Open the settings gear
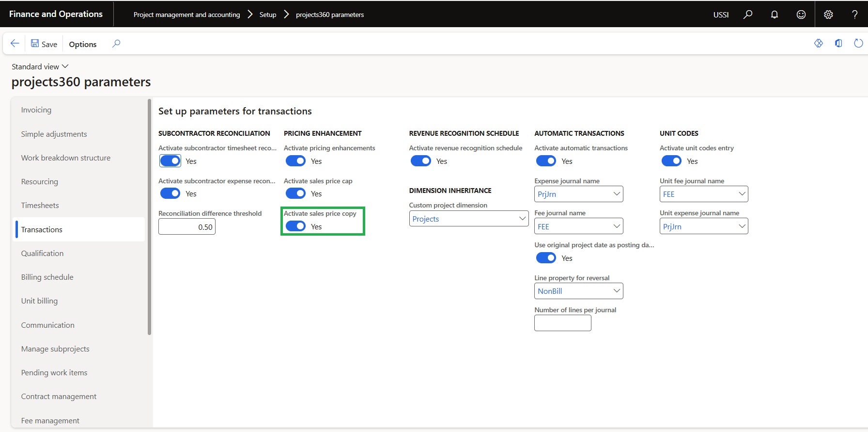 pos(828,15)
